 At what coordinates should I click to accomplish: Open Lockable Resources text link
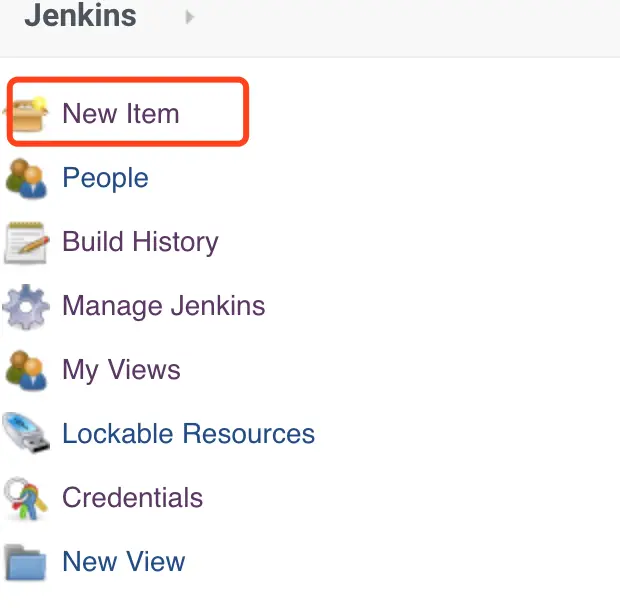188,434
